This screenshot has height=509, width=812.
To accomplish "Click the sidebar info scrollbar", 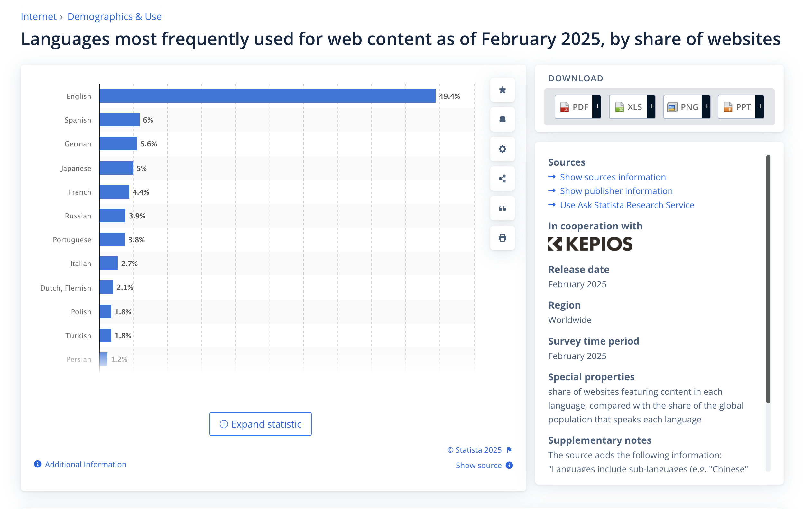I will 768,279.
